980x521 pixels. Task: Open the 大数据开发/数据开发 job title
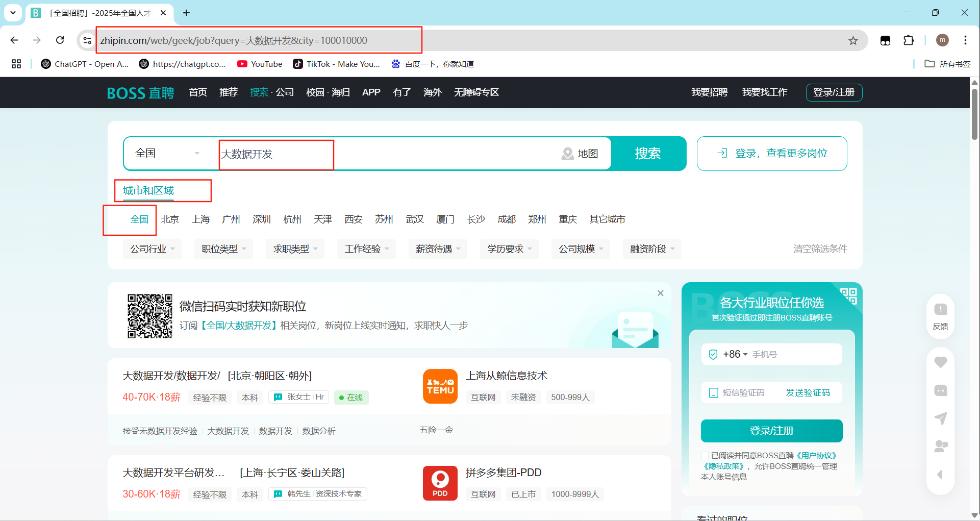coord(171,376)
